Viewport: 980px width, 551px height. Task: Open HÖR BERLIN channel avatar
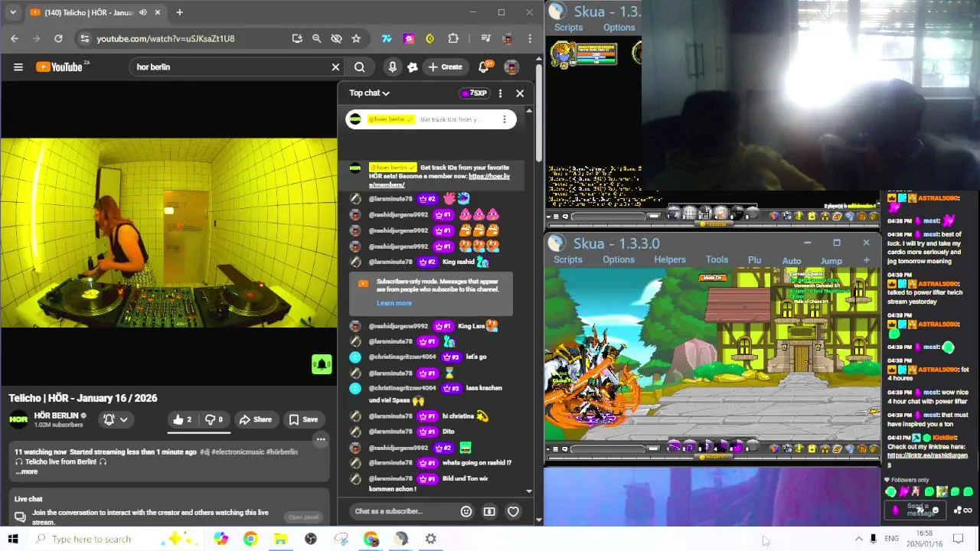pos(19,419)
